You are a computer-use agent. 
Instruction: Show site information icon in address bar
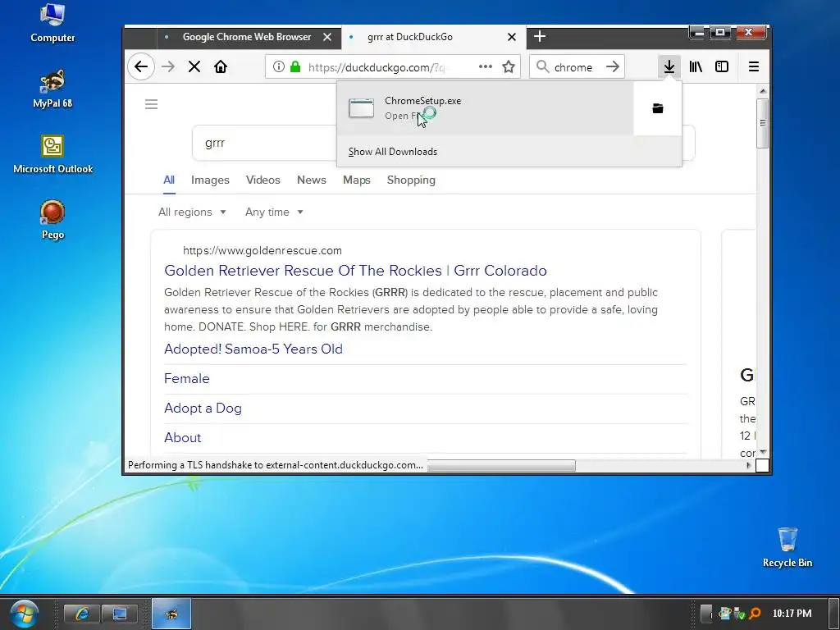point(279,67)
